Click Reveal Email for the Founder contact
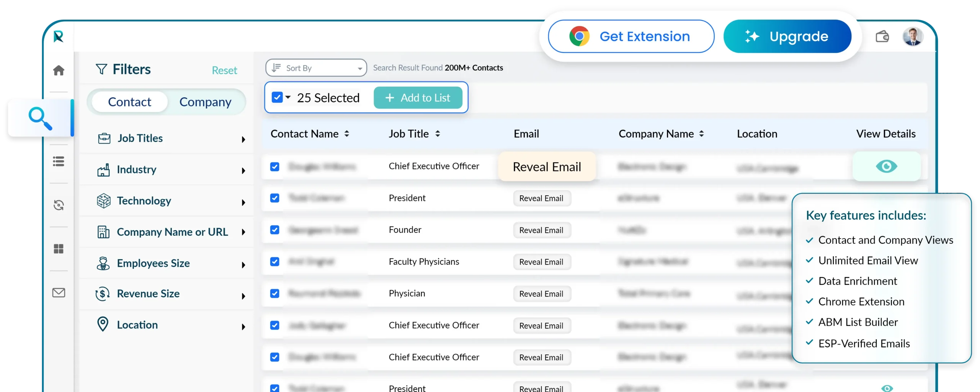This screenshot has width=980, height=392. (542, 230)
